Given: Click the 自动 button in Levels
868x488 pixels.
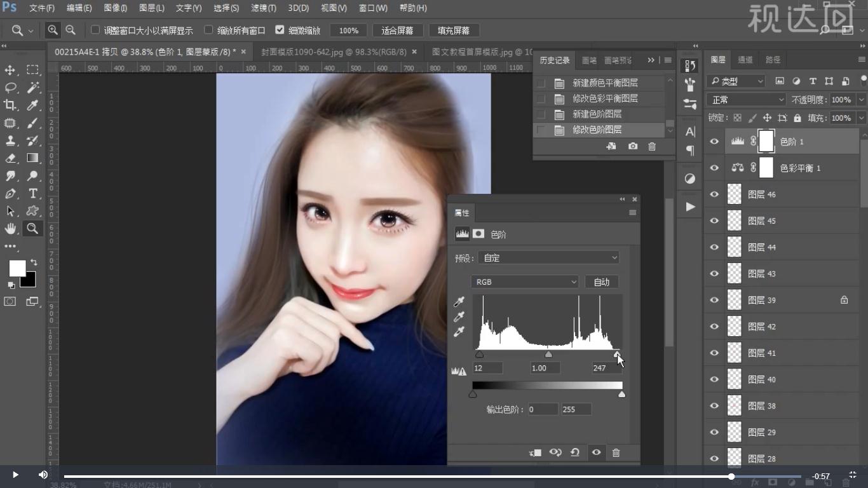Looking at the screenshot, I should (x=601, y=282).
